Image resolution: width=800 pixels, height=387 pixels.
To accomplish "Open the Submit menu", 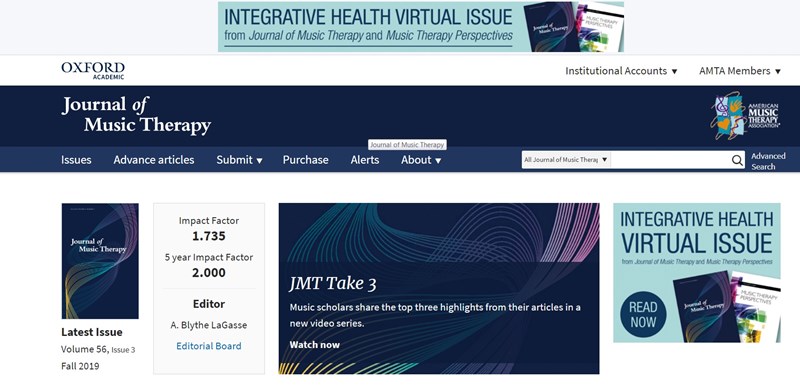I will (x=239, y=160).
